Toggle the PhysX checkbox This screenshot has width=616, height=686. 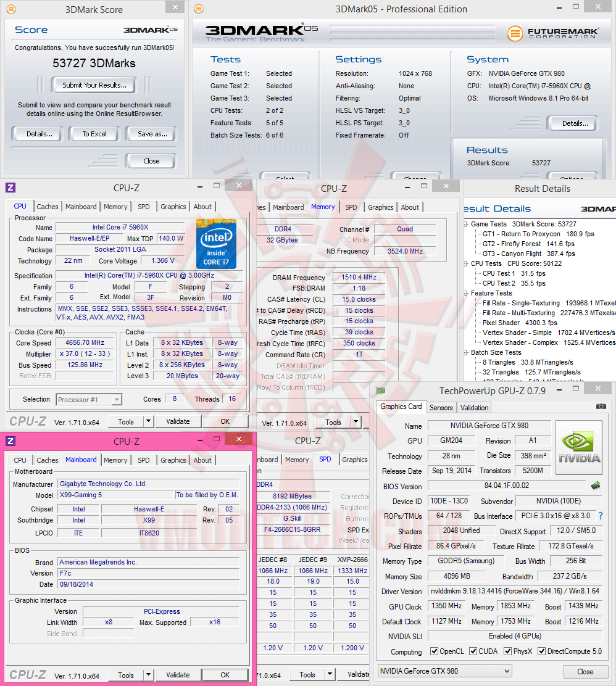[508, 651]
